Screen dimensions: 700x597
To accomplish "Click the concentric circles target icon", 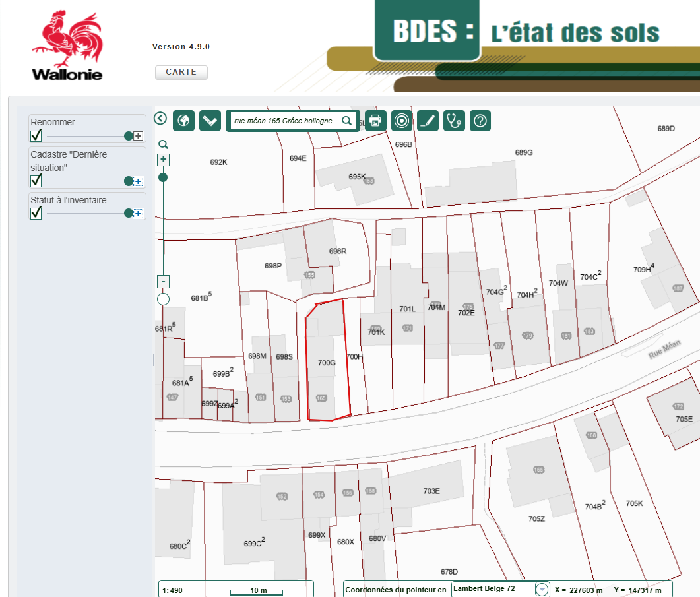I will (x=401, y=121).
